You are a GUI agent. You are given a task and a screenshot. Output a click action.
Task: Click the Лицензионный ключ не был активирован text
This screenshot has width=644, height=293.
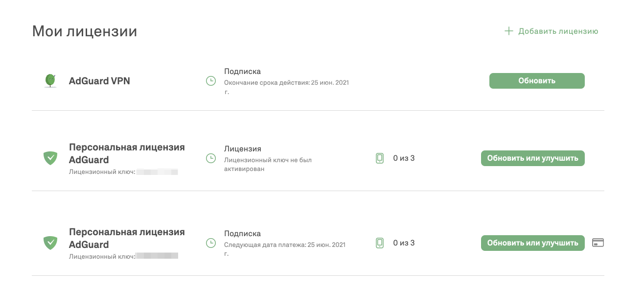coord(268,164)
